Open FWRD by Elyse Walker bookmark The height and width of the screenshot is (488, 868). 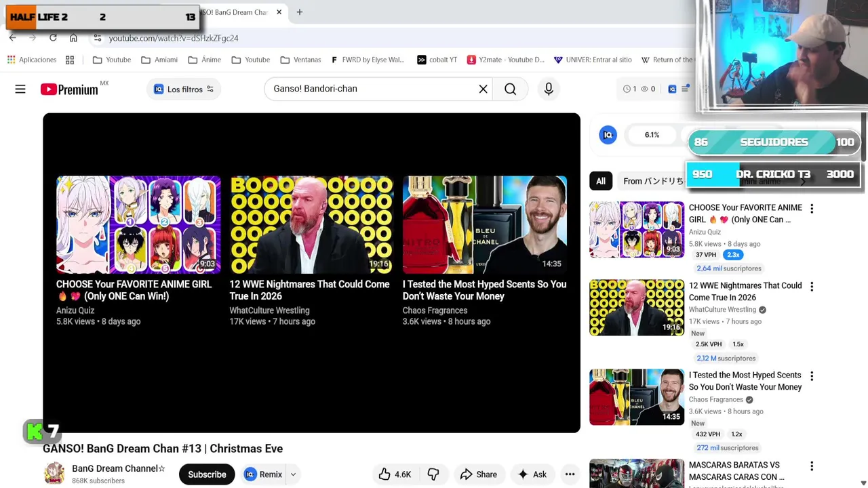coord(368,60)
